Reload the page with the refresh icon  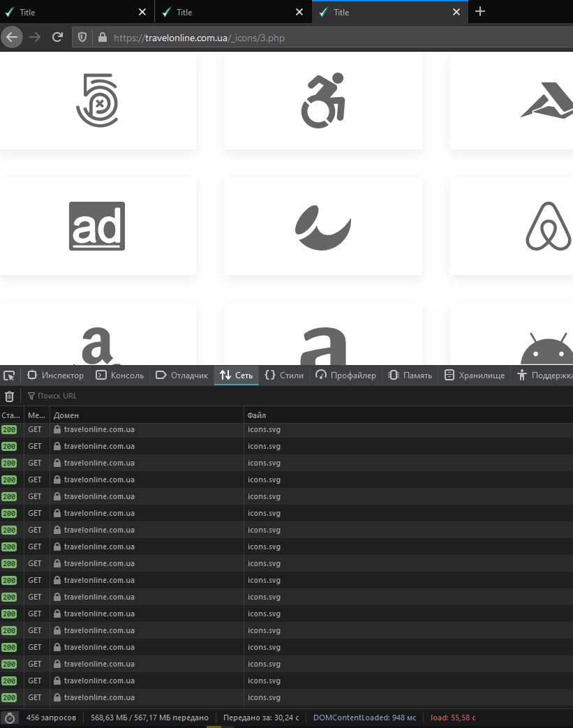tap(57, 37)
